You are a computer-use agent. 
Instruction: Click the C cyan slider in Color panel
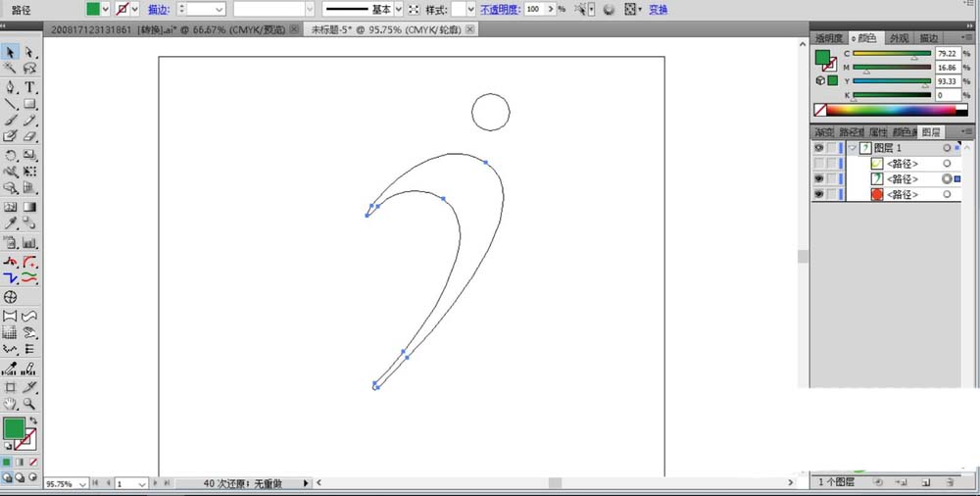click(x=892, y=54)
